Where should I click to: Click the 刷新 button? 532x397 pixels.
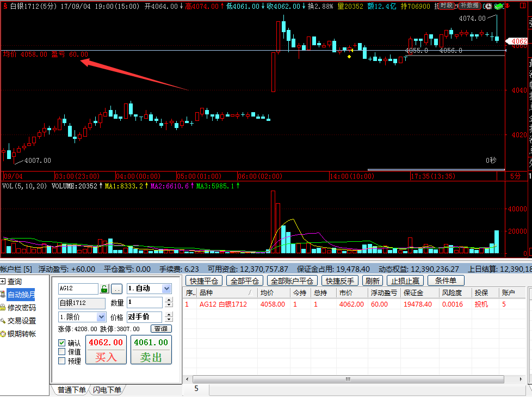(x=373, y=281)
